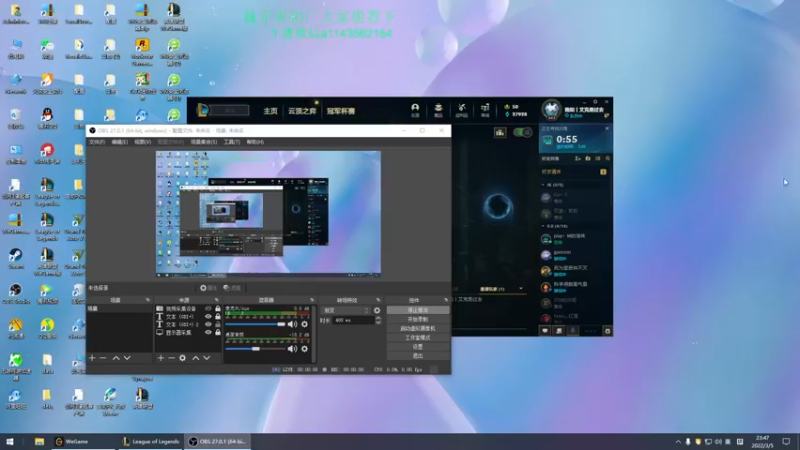Viewport: 800px width, 450px height.
Task: Open the Properties button above the docks
Action: (208, 288)
